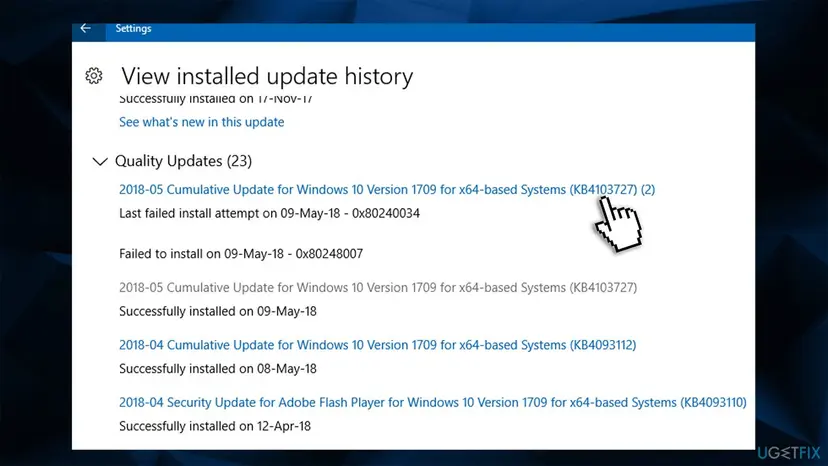The image size is (828, 466).
Task: Click the 'Settings' title text
Action: [133, 29]
